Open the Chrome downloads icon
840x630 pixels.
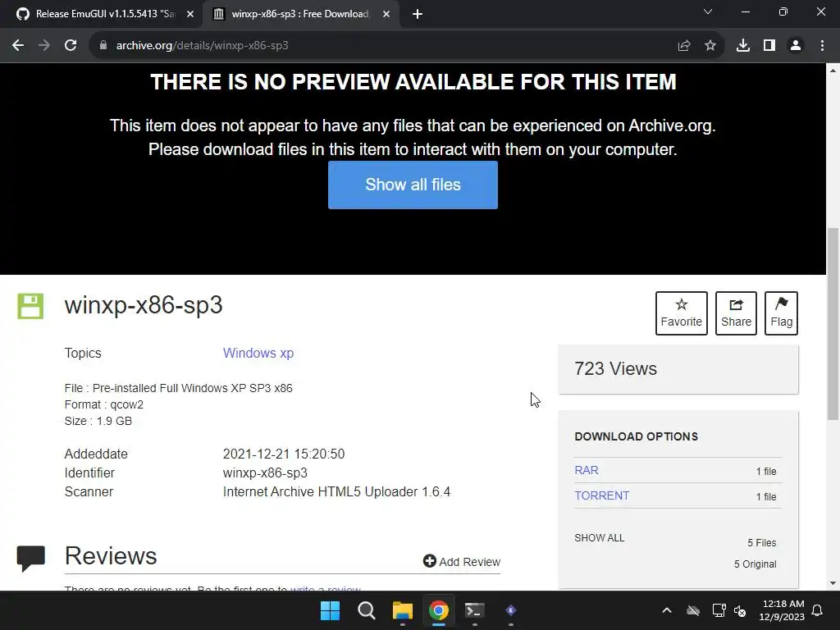[743, 46]
